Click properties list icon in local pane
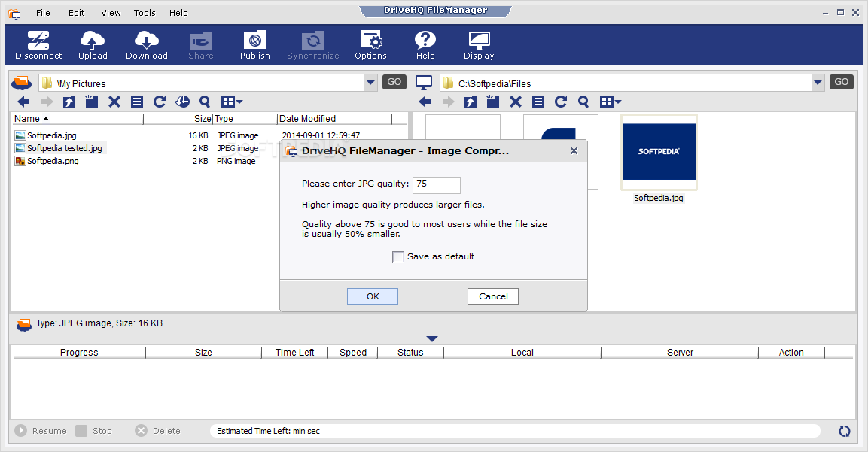Image resolution: width=868 pixels, height=452 pixels. click(538, 102)
